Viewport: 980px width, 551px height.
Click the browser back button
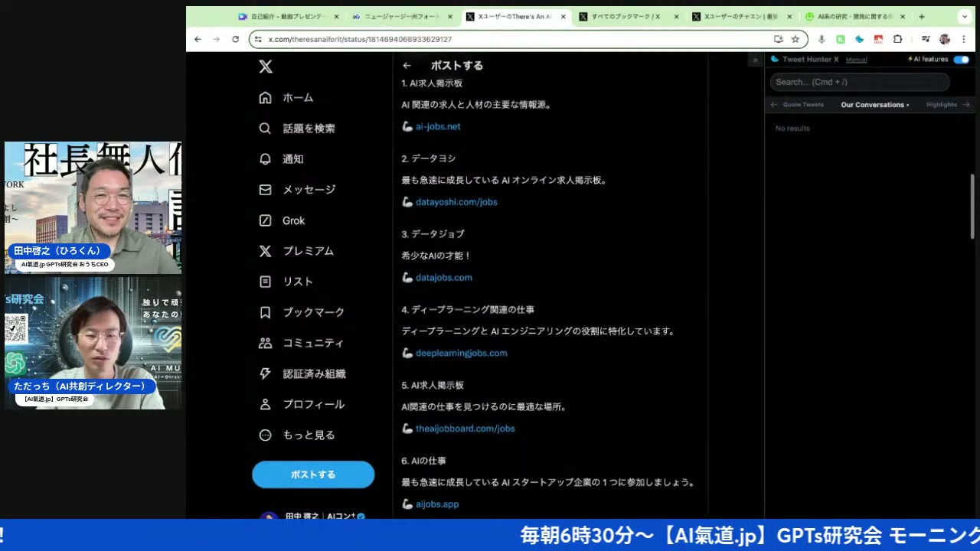click(x=198, y=39)
